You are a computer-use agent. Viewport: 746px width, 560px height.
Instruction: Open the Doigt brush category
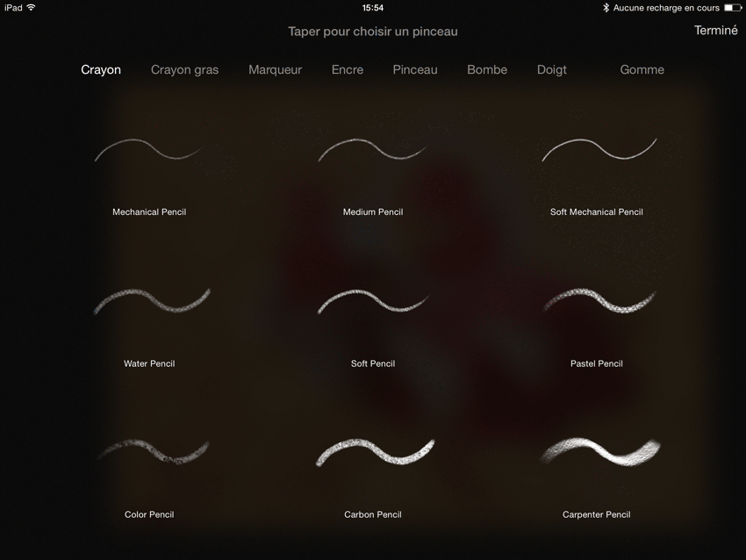coord(552,69)
